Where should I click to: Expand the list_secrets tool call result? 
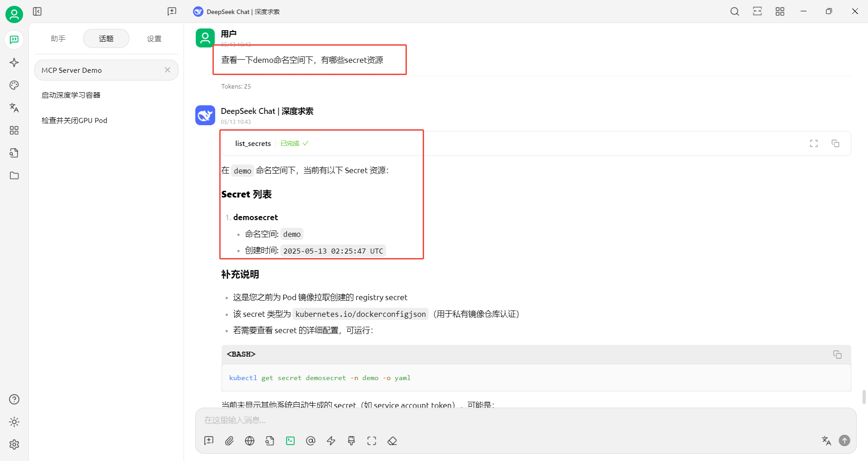(814, 143)
